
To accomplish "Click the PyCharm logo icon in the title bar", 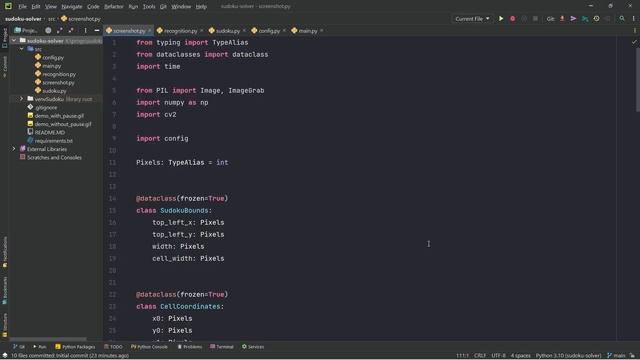I will click(x=8, y=6).
